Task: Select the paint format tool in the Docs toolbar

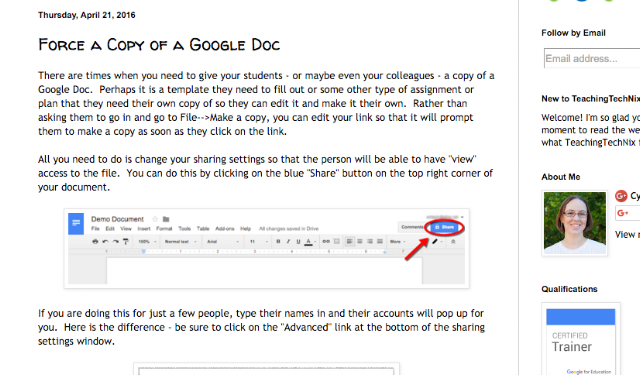Action: (126, 242)
